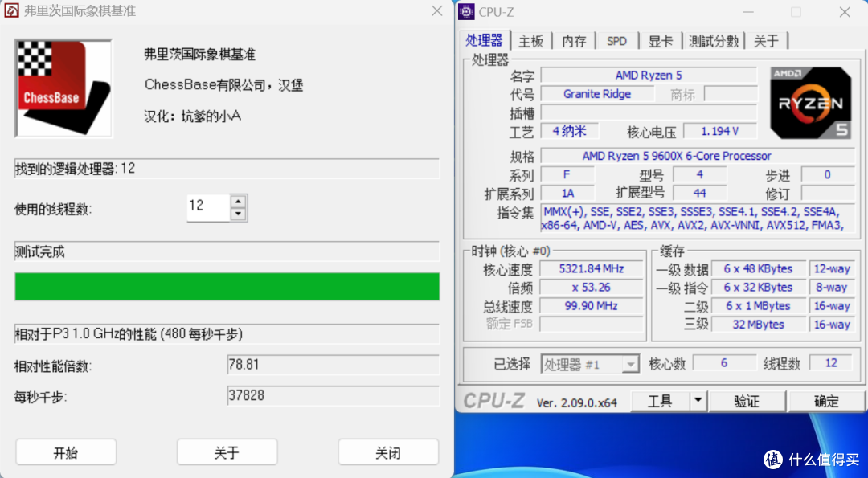Image resolution: width=868 pixels, height=478 pixels.
Task: Click the extended model value 44
Action: tap(700, 193)
